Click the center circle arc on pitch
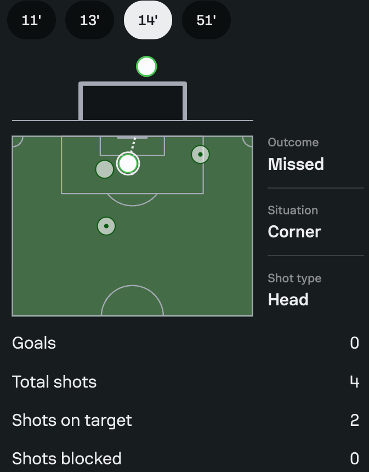The height and width of the screenshot is (472, 370). pyautogui.click(x=132, y=300)
